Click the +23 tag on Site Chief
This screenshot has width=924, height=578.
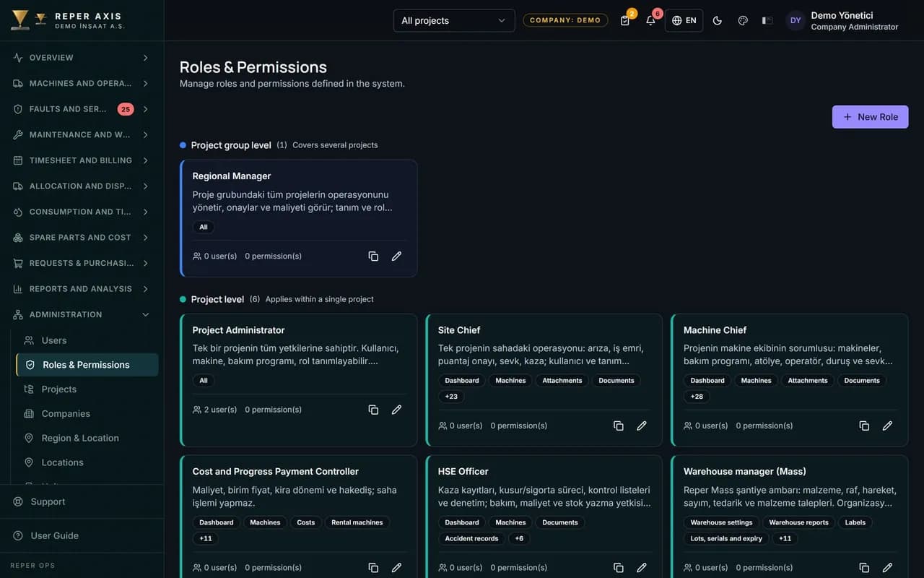(x=451, y=397)
